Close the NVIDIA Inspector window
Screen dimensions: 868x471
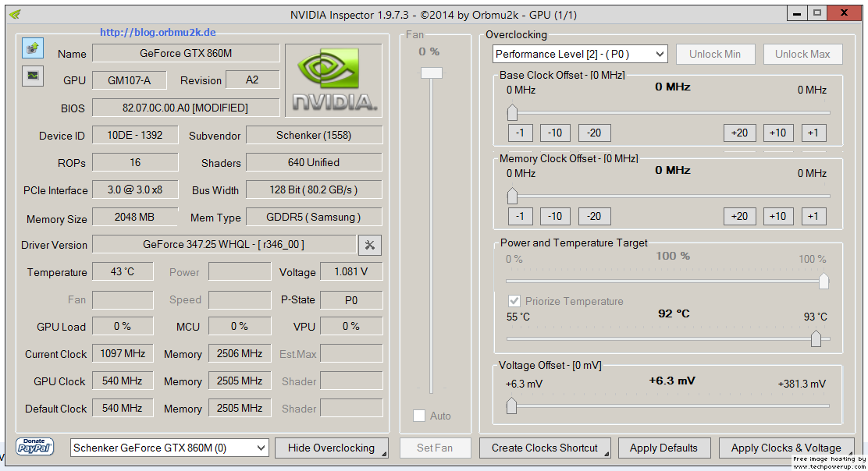coord(844,13)
